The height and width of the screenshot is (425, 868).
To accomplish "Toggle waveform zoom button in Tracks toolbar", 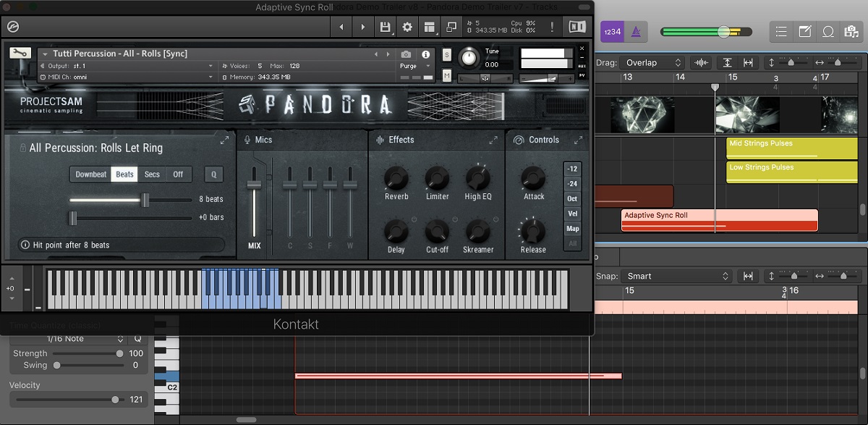I will coord(701,63).
